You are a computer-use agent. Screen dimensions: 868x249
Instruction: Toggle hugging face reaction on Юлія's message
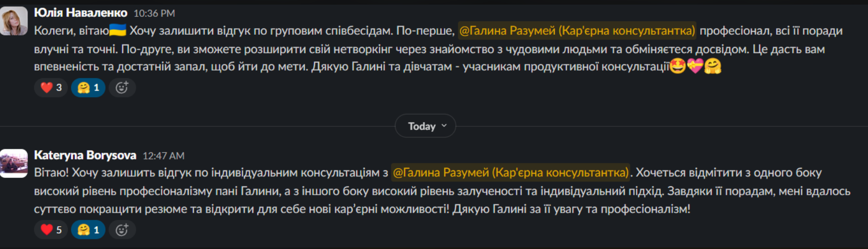pos(88,87)
